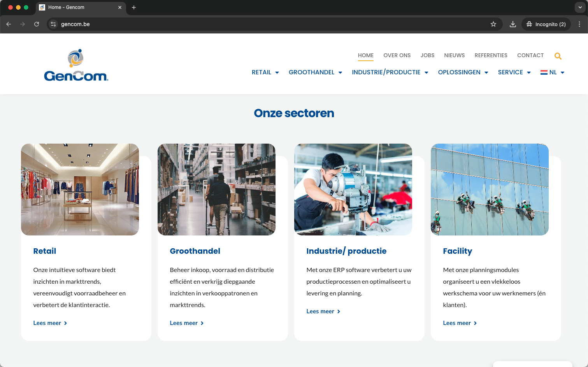Click Lees meer under Retail
This screenshot has width=588, height=367.
click(47, 323)
